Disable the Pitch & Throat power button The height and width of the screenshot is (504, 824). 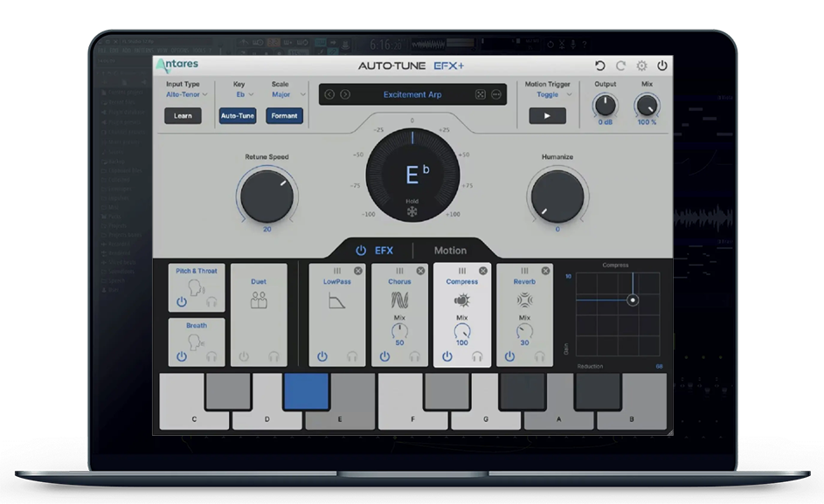(x=182, y=302)
